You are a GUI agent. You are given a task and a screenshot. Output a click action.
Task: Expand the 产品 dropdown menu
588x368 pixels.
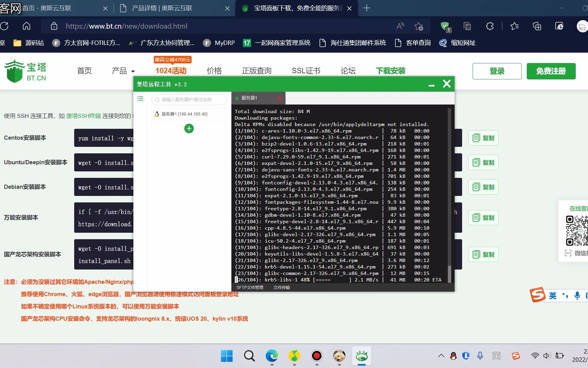pyautogui.click(x=123, y=71)
